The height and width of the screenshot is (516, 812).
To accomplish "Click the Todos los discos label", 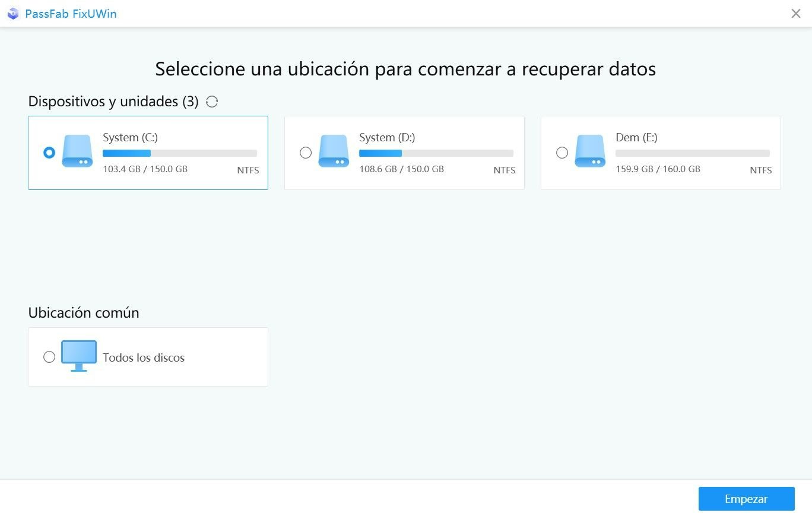I will tap(144, 357).
